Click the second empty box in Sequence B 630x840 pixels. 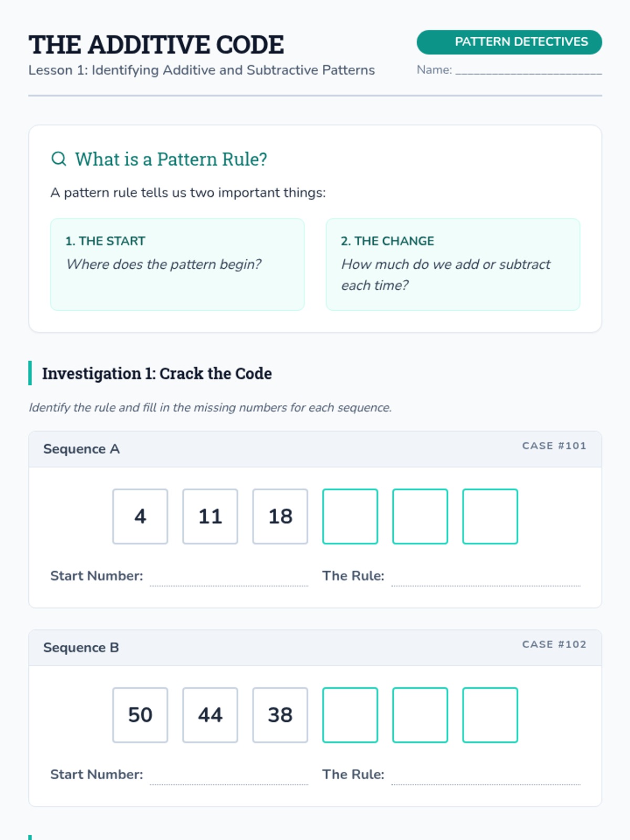420,715
